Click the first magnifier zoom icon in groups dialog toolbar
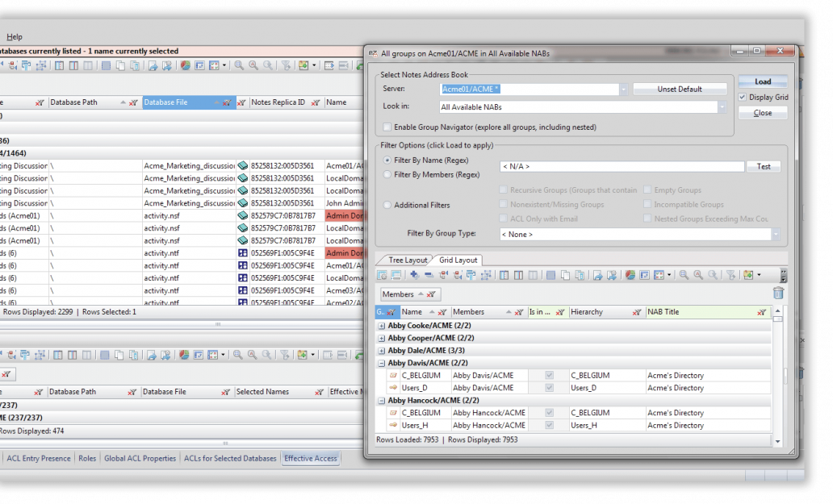The image size is (833, 504). click(684, 275)
